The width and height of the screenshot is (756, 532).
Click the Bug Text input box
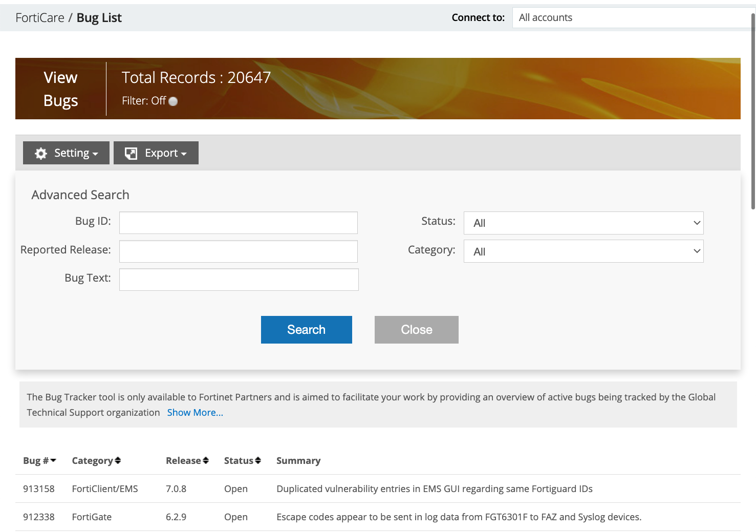[x=239, y=280]
